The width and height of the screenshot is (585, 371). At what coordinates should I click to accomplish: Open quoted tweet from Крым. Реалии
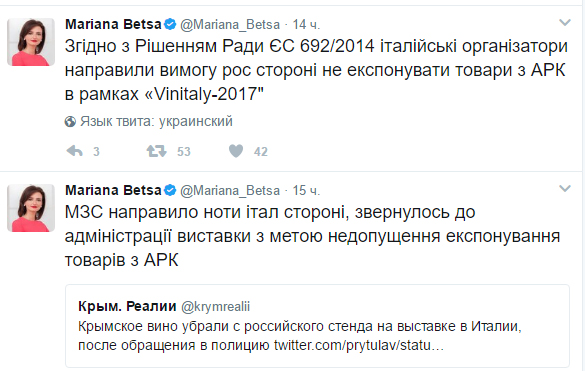(x=317, y=326)
